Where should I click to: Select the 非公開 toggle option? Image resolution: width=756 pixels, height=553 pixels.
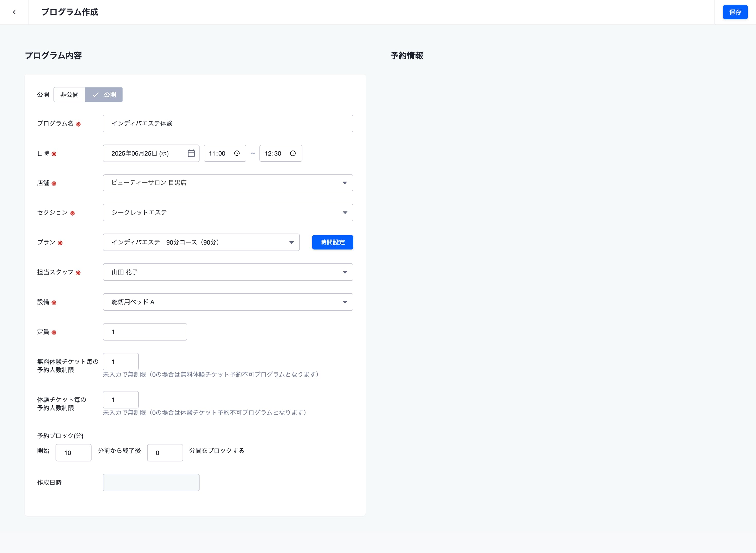point(69,95)
